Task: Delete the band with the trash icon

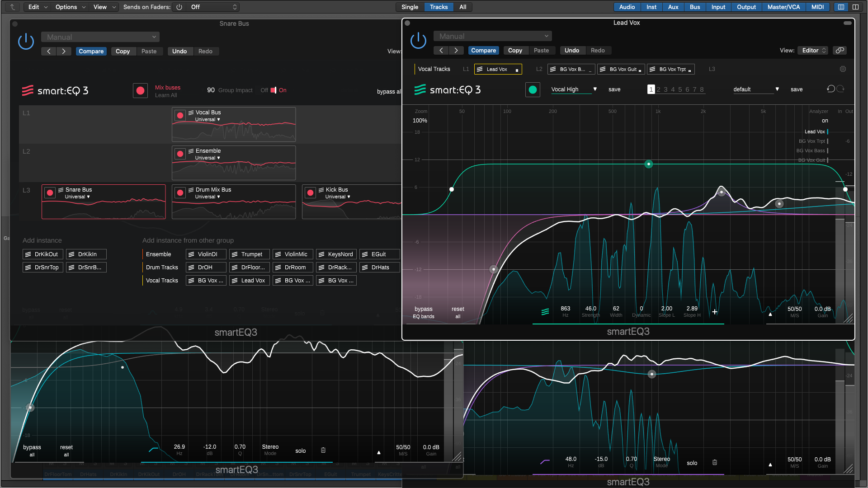Action: [x=323, y=450]
